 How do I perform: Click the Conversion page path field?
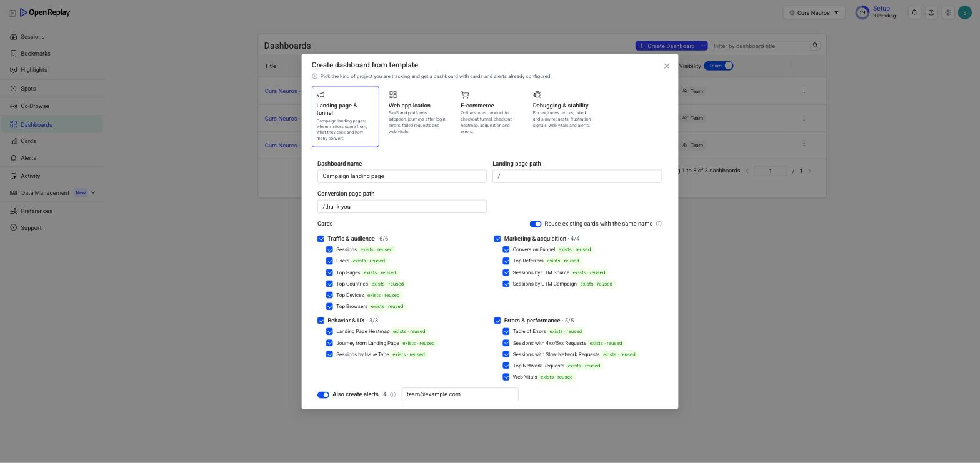pos(402,206)
